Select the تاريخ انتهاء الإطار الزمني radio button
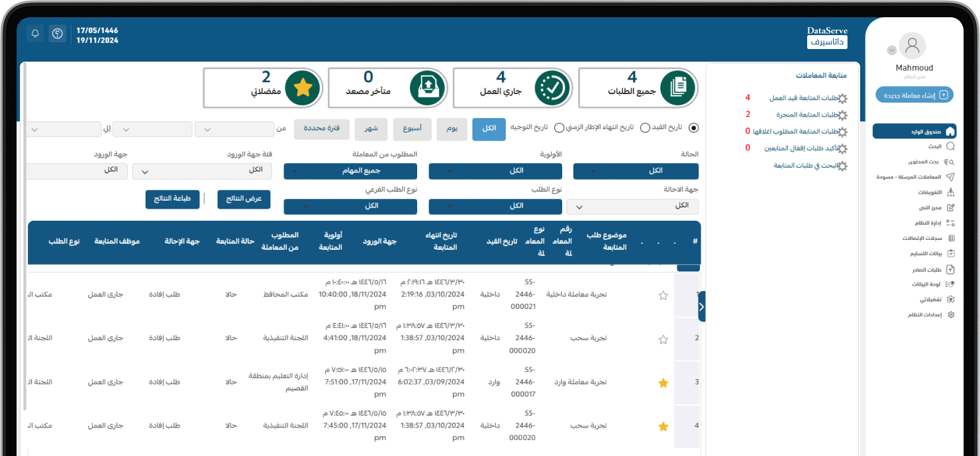Image resolution: width=980 pixels, height=456 pixels. point(645,127)
